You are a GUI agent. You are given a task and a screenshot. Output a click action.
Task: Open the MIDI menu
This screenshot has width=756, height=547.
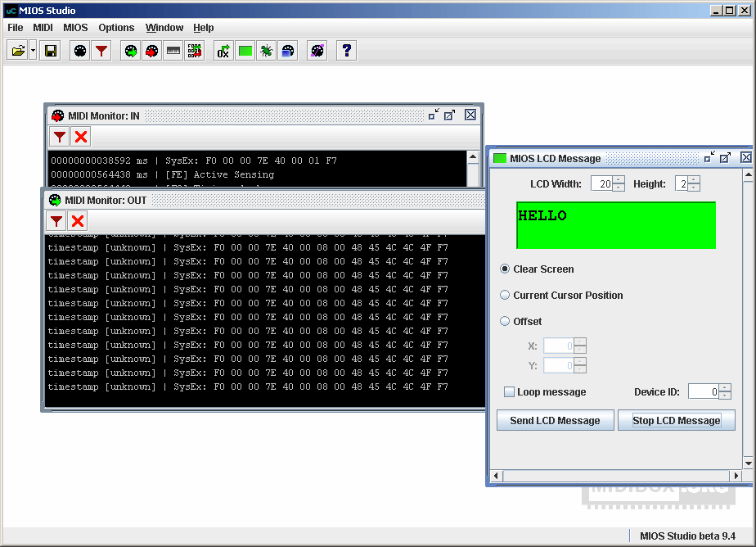coord(43,28)
